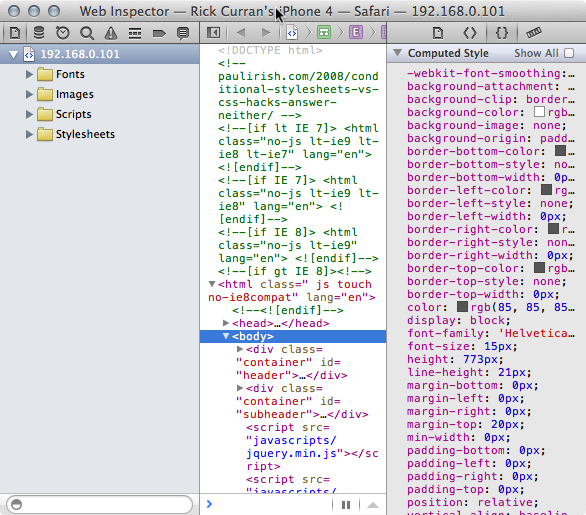Click the pause script execution button
This screenshot has width=586, height=515.
point(346,505)
